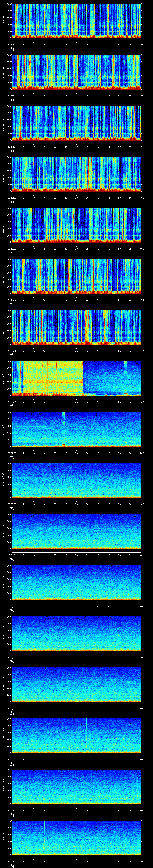Click the 22:28:00 time label
Image resolution: width=153 pixels, height=868 pixels.
click(x=12, y=759)
